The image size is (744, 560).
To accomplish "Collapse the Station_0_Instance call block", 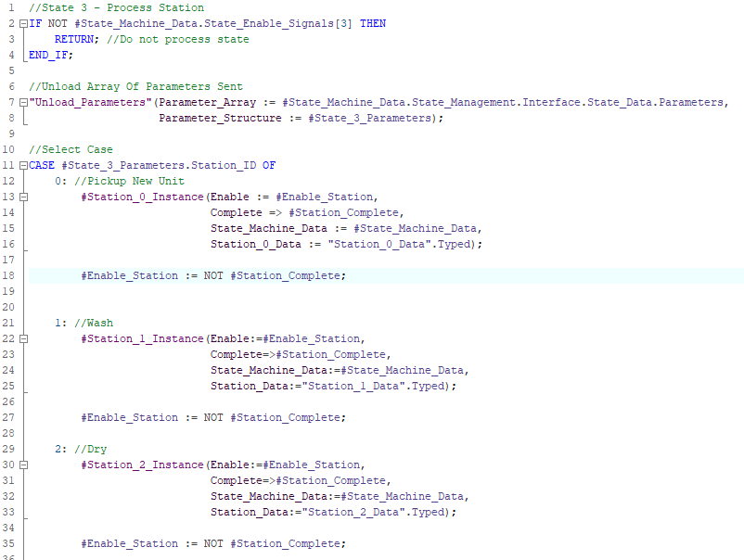I will pos(22,197).
